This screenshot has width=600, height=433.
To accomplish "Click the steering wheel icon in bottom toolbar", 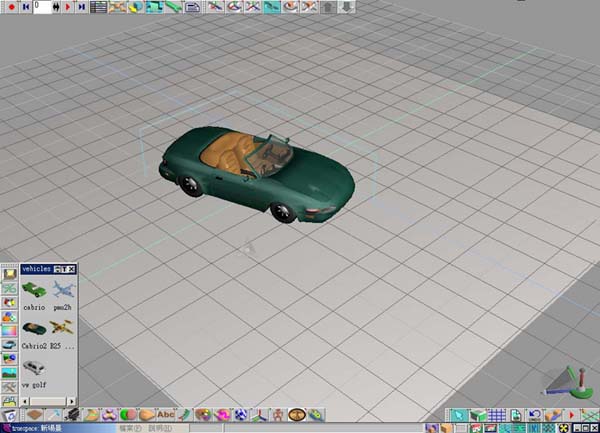I will pos(295,415).
